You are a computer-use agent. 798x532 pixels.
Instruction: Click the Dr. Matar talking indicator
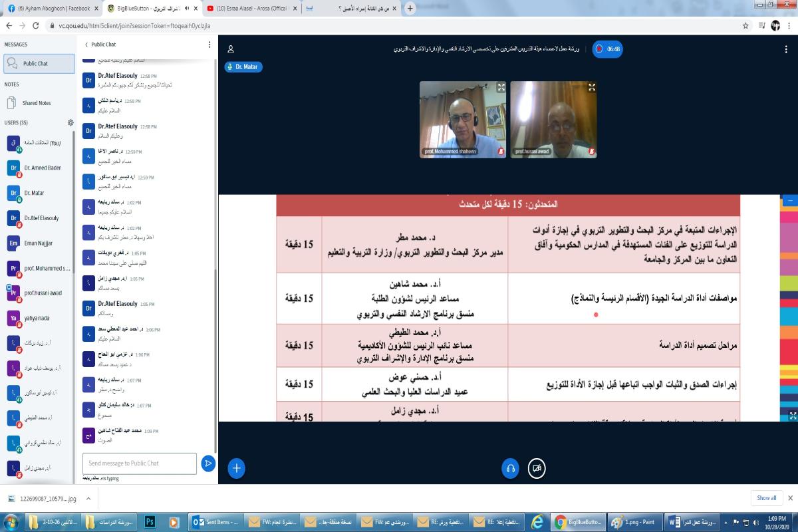point(243,66)
